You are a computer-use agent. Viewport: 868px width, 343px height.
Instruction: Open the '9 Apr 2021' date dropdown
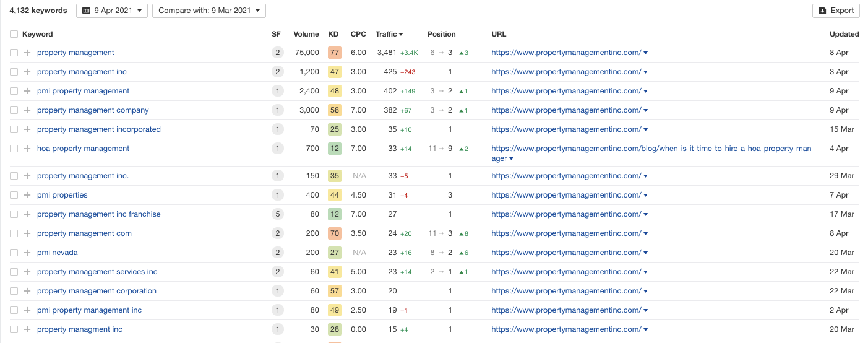[x=112, y=11]
